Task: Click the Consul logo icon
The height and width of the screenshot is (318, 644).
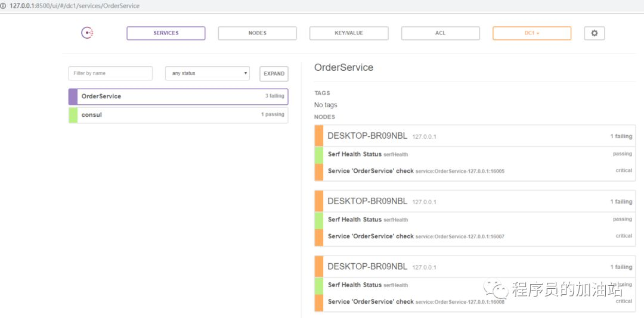Action: coord(87,33)
